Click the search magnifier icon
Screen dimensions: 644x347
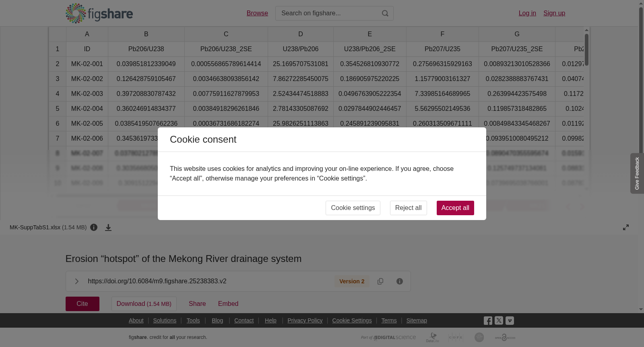[385, 13]
